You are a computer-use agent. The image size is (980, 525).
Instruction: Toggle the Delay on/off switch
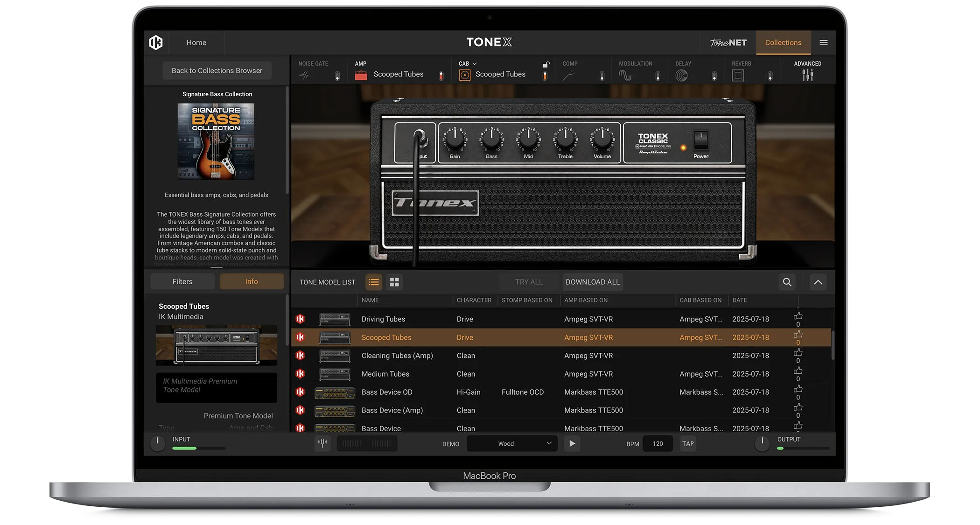click(x=714, y=76)
